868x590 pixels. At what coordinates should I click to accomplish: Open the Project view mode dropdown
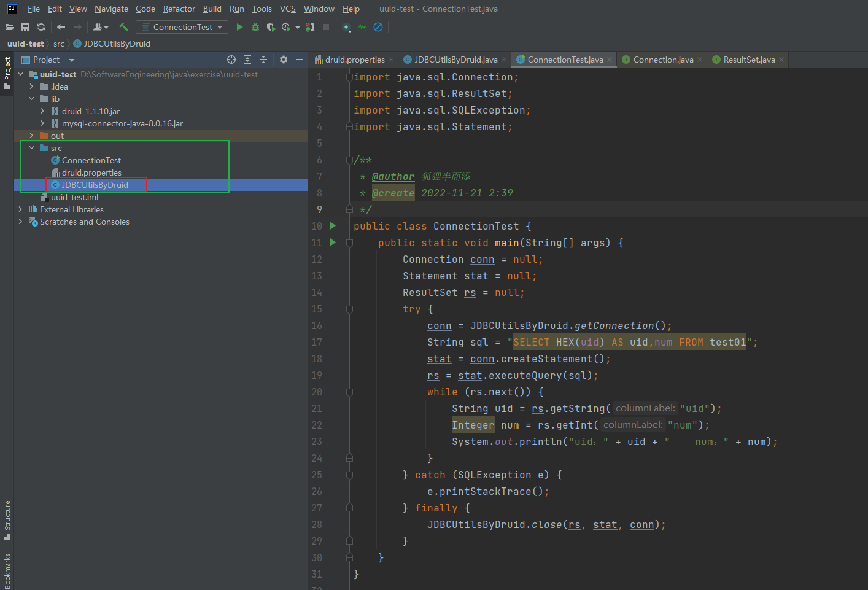click(72, 60)
